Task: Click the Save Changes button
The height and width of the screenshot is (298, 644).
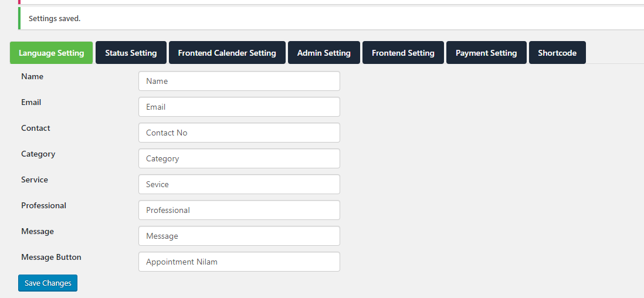Action: (x=48, y=283)
